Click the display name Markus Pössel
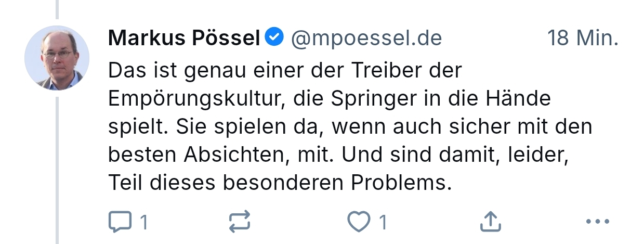The height and width of the screenshot is (244, 644). [x=185, y=38]
